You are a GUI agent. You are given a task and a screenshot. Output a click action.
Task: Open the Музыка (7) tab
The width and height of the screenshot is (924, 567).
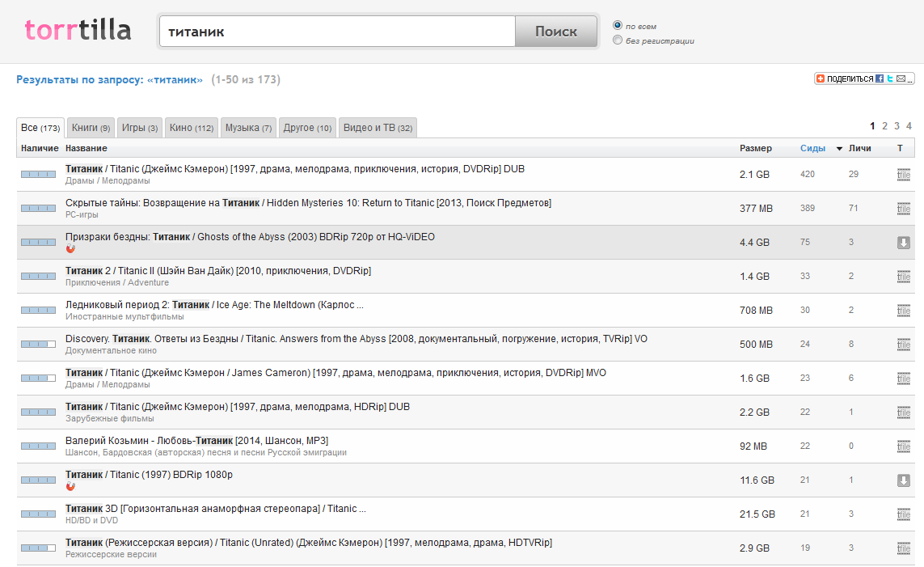pos(248,128)
